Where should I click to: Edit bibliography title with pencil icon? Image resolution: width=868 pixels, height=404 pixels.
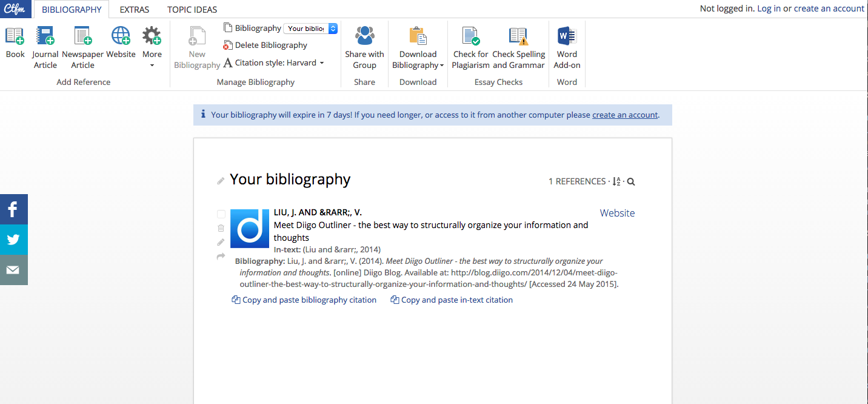(x=221, y=181)
